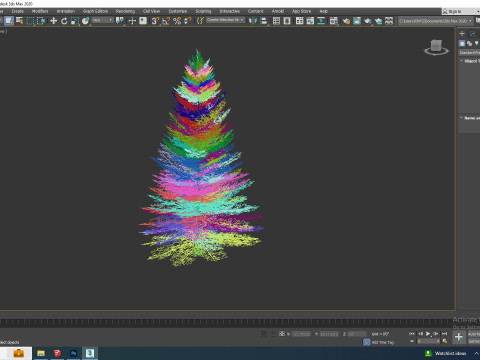Open project folder path dropdown

435,21
